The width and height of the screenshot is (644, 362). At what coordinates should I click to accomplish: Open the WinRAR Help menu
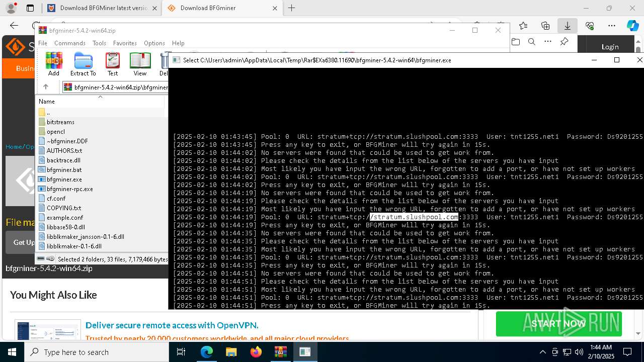point(178,43)
